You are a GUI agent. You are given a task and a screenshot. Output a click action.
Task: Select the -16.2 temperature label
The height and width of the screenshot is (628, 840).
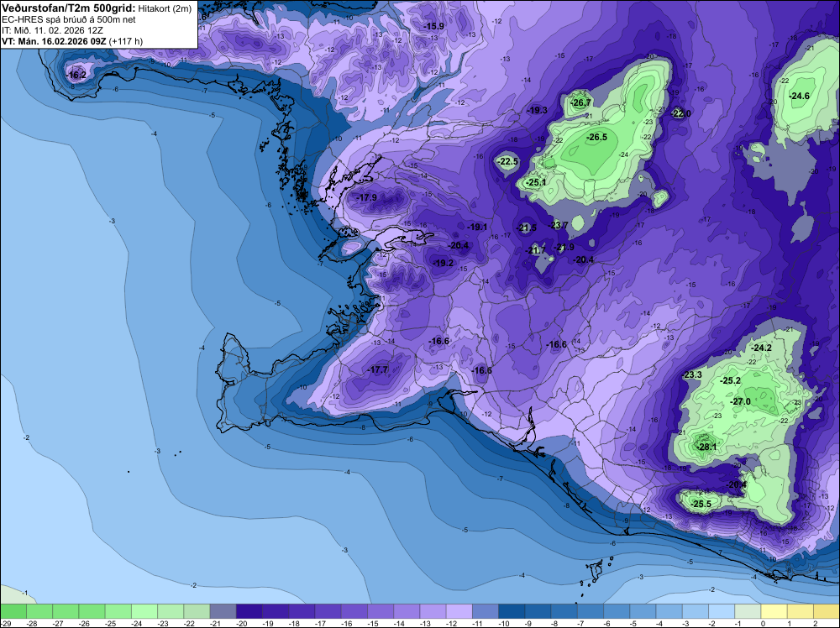tap(76, 75)
